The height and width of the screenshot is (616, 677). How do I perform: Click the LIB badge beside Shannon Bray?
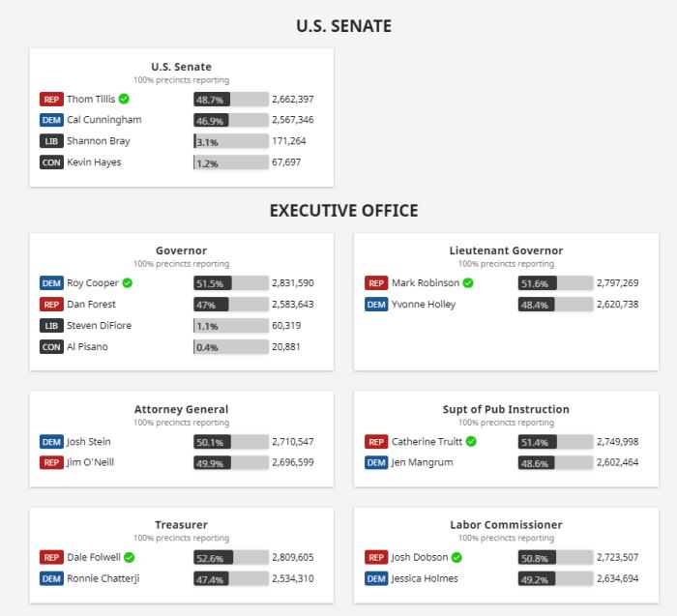(x=51, y=141)
